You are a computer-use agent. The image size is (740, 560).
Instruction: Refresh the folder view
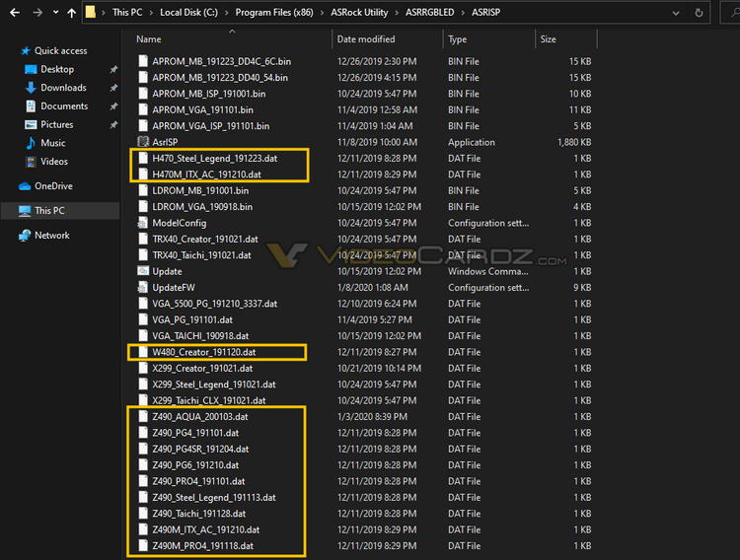click(x=699, y=13)
